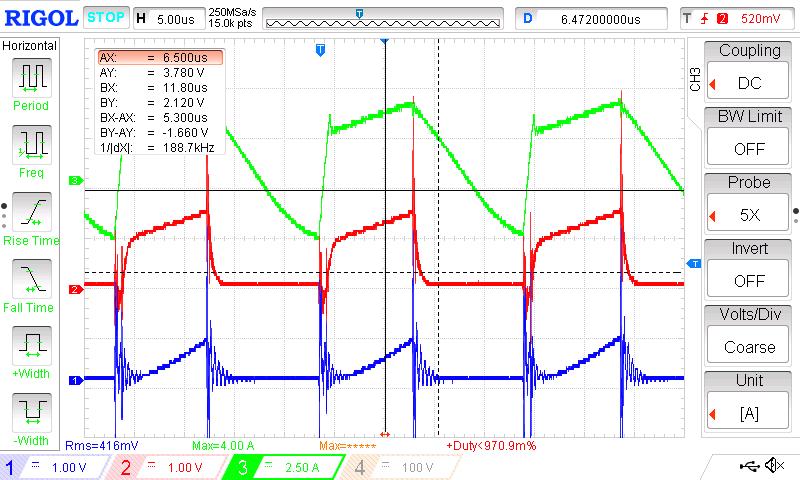Click the waveform memory overview bar
Viewport: 800px width, 480px height.
(383, 19)
